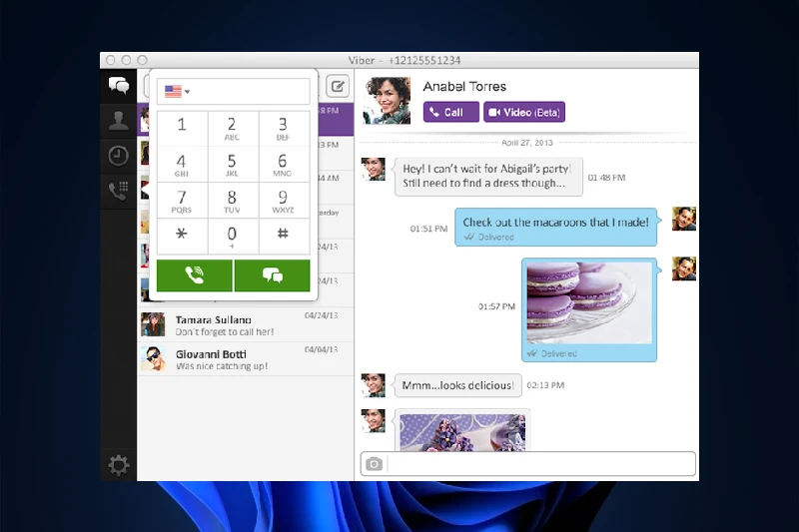The image size is (799, 532).
Task: Toggle the dialpad keypad sidebar icon
Action: click(x=118, y=191)
